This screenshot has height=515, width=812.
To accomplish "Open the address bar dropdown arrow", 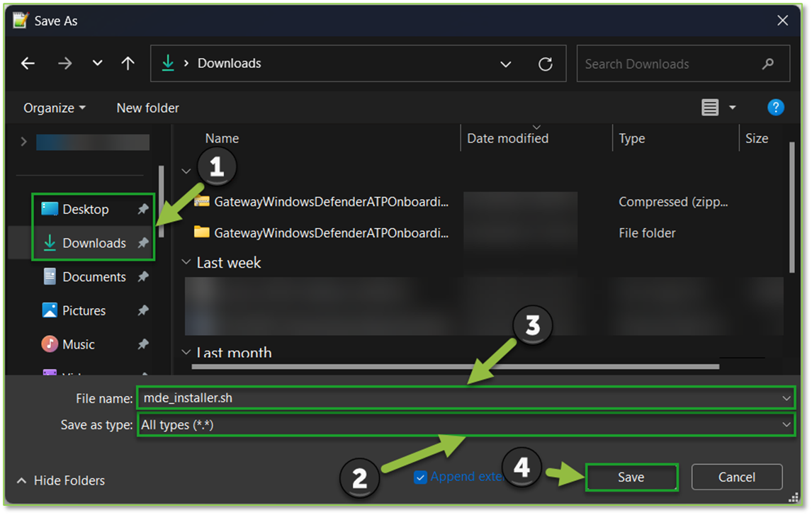I will (x=506, y=63).
